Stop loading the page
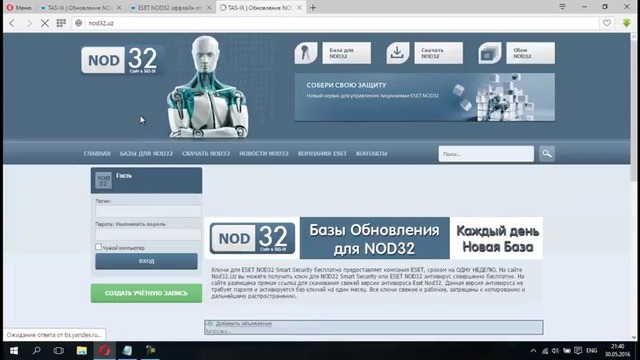 coord(45,23)
